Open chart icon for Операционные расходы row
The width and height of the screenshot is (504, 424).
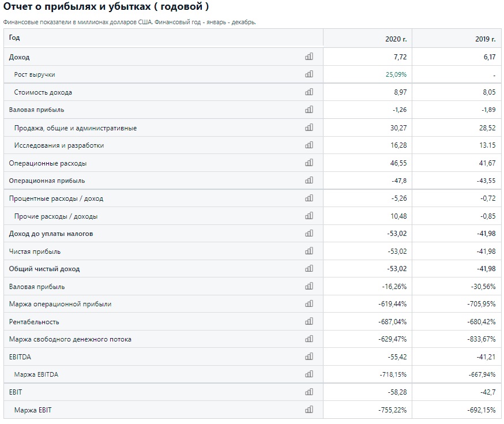tap(309, 163)
